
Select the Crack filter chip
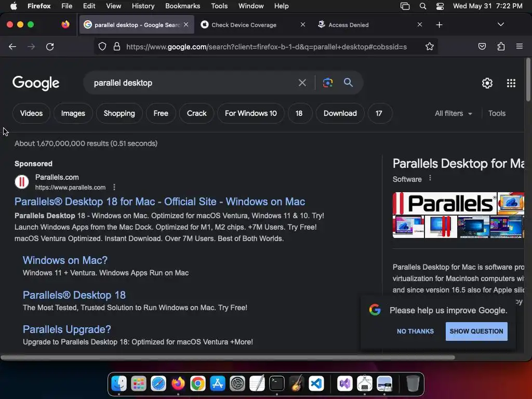point(196,113)
